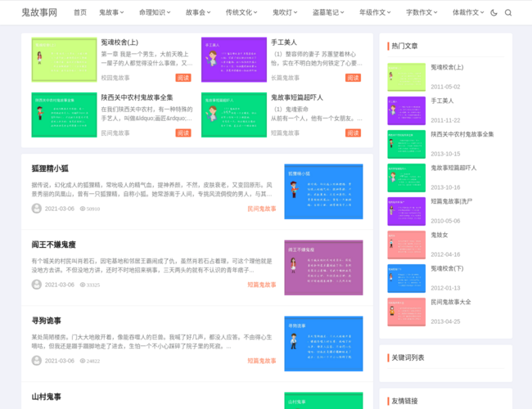Screen dimensions: 532x409
Task: Select 长篇鬼故事 category under 手工美人
Action: pos(286,78)
